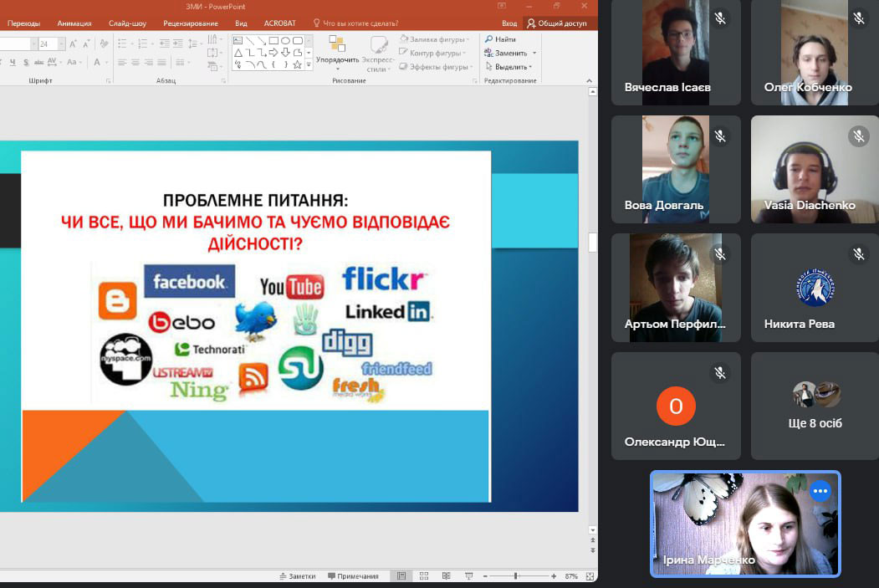Open the Вид tab
This screenshot has height=588, width=879.
[x=241, y=23]
